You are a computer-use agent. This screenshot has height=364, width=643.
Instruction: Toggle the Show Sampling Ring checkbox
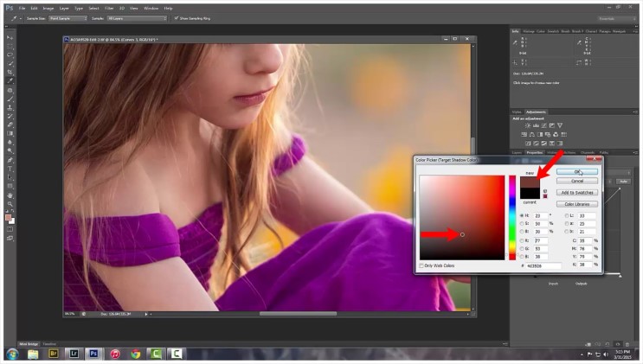pyautogui.click(x=176, y=17)
